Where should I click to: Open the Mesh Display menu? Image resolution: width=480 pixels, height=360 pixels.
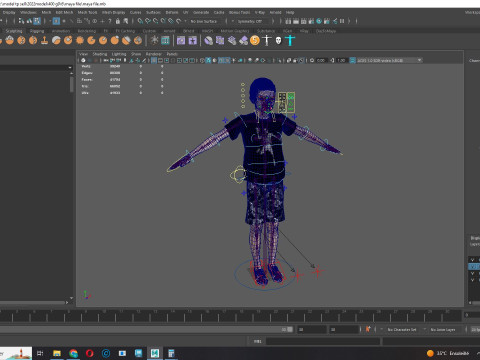(x=113, y=12)
